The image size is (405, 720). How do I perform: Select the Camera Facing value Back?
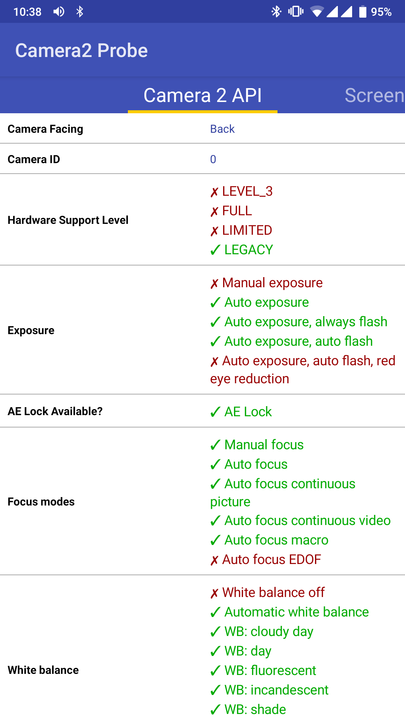[x=222, y=129]
